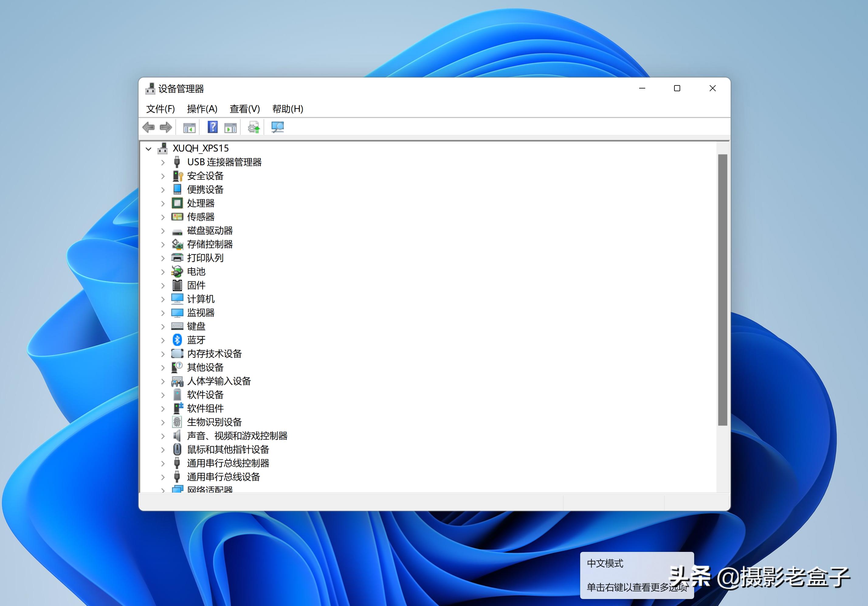Toggle the console tree panel icon
This screenshot has width=868, height=606.
coord(189,127)
